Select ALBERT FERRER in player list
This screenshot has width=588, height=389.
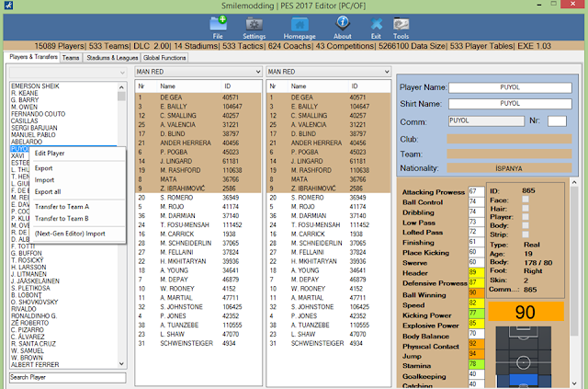35,364
